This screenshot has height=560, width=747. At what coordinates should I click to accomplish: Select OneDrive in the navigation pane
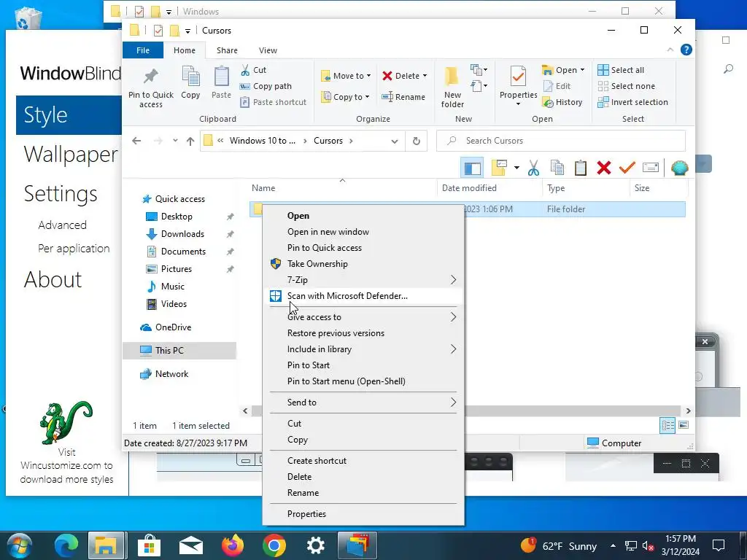tap(173, 327)
